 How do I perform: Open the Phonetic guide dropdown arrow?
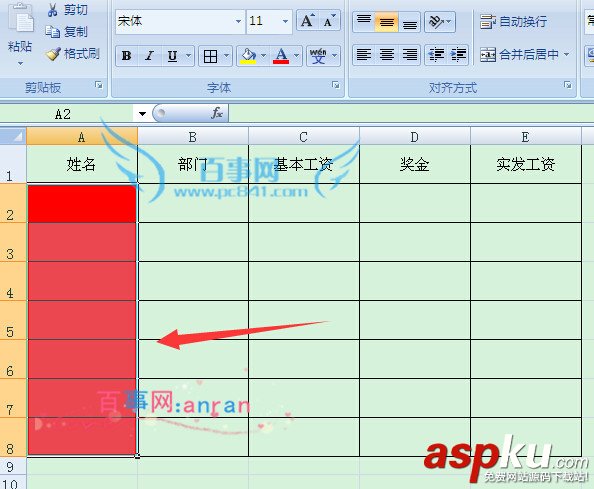335,56
